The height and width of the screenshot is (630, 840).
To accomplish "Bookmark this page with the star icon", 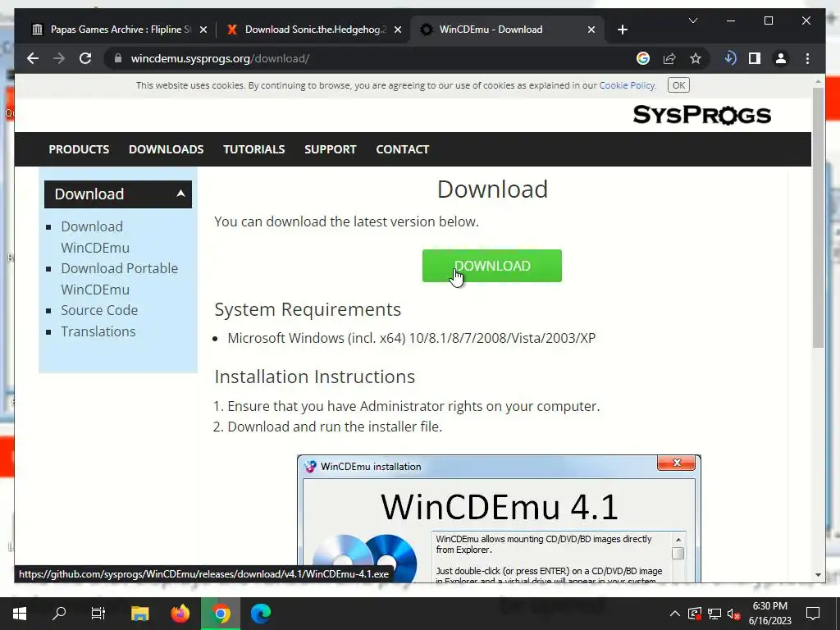I will [x=696, y=58].
